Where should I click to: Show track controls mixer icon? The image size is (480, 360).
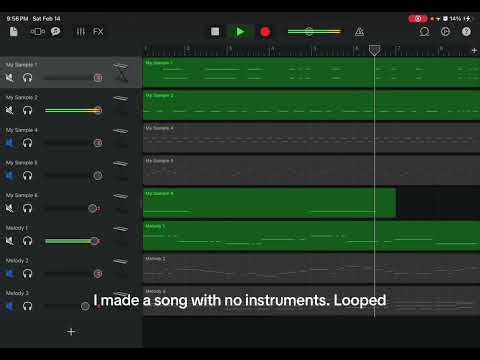click(x=81, y=32)
